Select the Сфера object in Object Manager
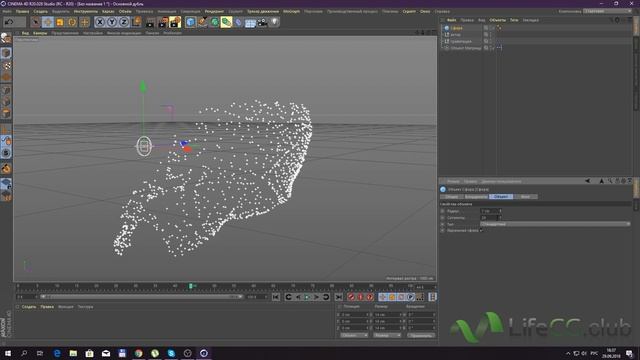This screenshot has height=360, width=640. 457,28
